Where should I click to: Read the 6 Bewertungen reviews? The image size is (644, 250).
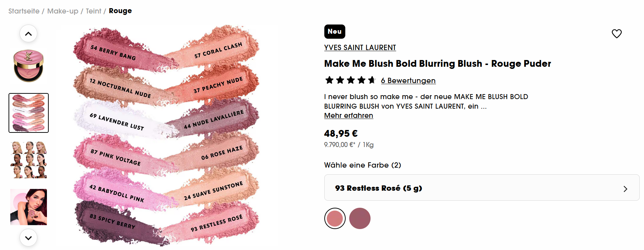[408, 81]
